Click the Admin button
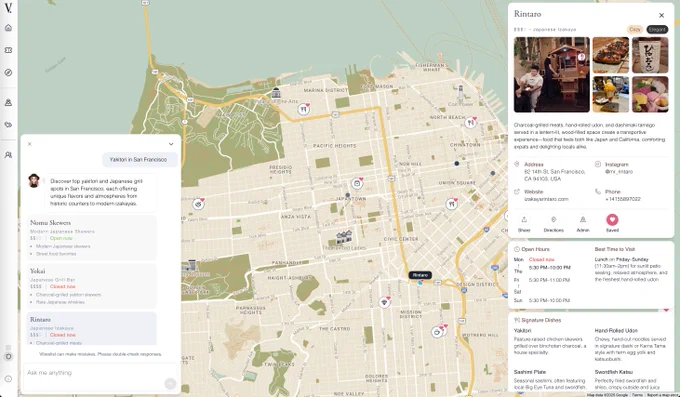This screenshot has width=680, height=397. 583,224
